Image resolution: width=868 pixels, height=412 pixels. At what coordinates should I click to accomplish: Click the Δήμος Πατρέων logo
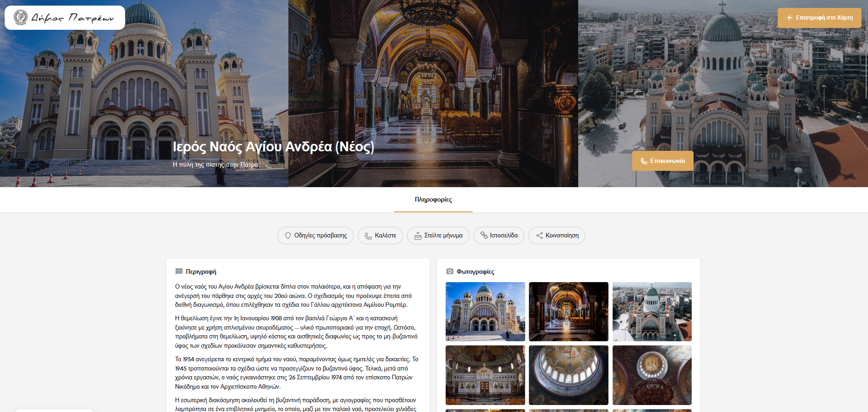(x=65, y=18)
